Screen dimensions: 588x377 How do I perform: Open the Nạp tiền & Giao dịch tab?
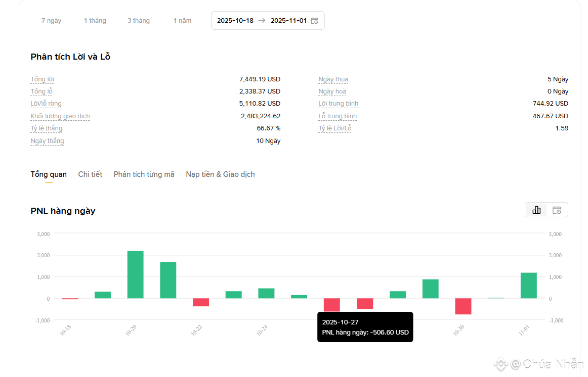pyautogui.click(x=220, y=174)
